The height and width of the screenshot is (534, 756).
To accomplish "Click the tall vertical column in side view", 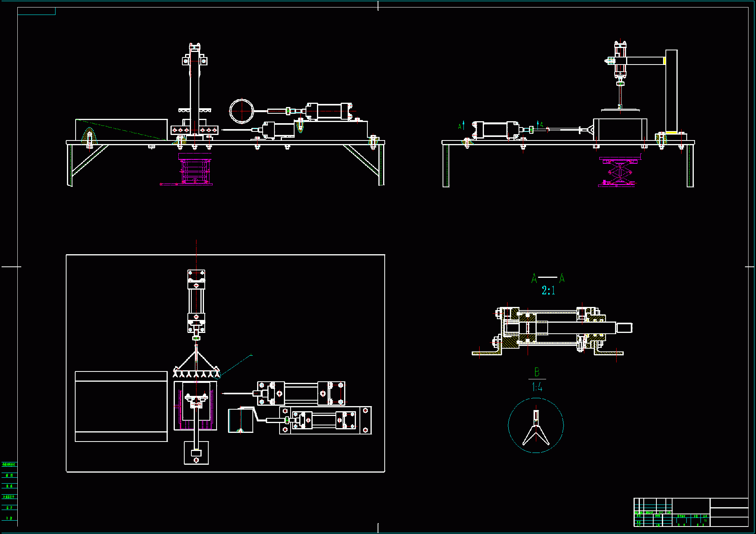I will (x=671, y=91).
